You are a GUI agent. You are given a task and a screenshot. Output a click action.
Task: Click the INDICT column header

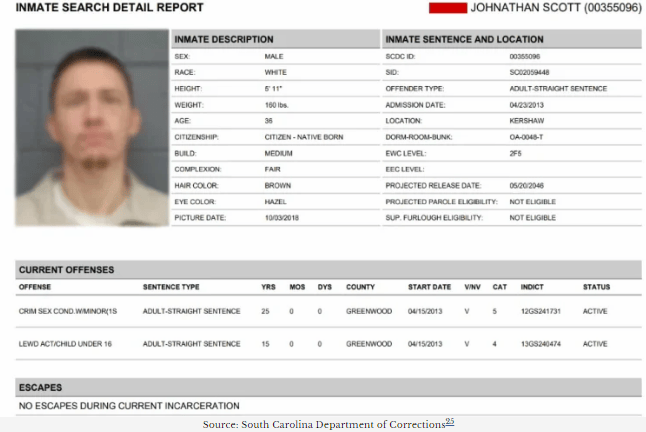click(x=532, y=287)
